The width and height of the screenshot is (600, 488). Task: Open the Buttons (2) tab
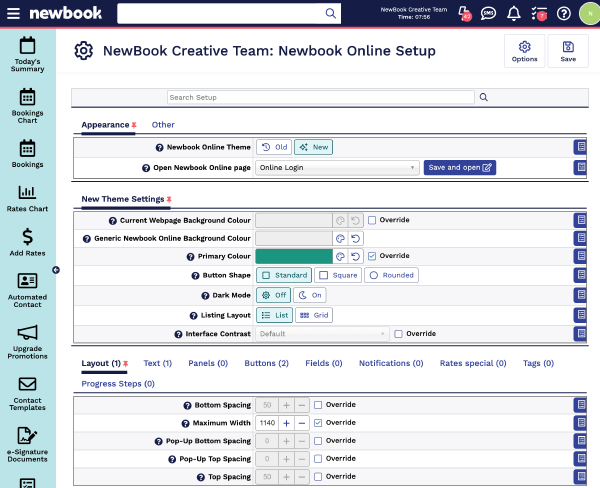click(267, 363)
